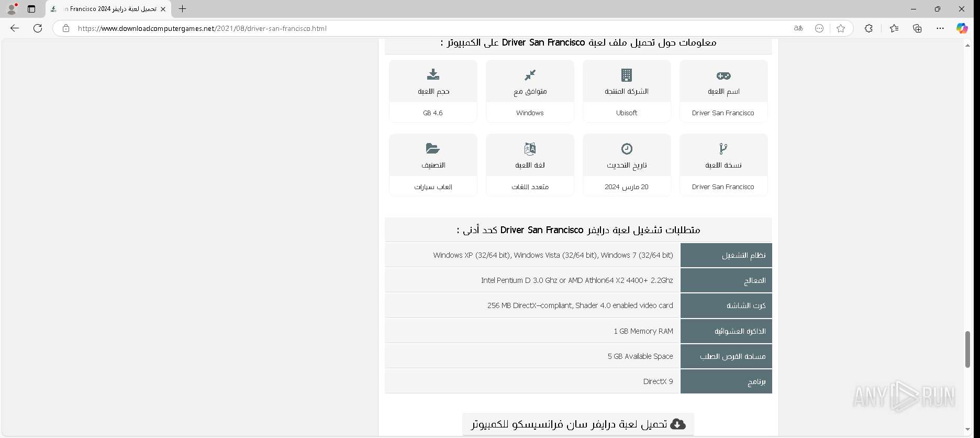Open the translate page option in the address bar
The width and height of the screenshot is (980, 438).
click(x=798, y=28)
